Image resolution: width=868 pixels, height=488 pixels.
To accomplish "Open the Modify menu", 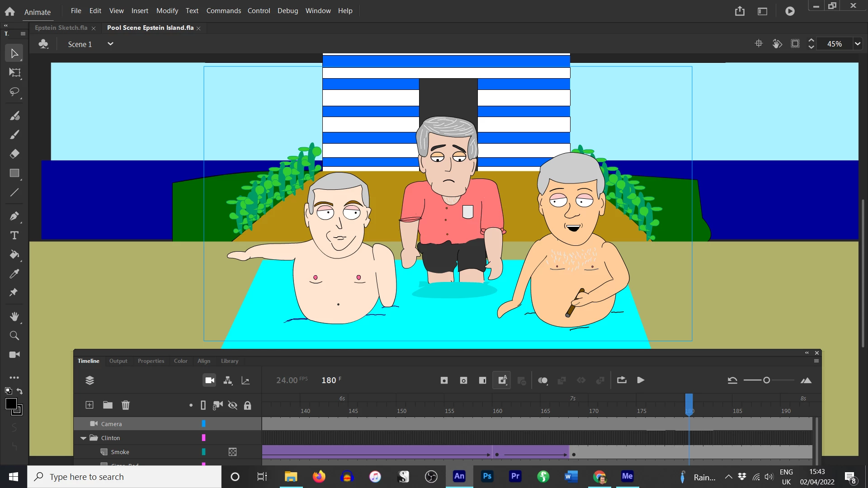I will tap(167, 10).
